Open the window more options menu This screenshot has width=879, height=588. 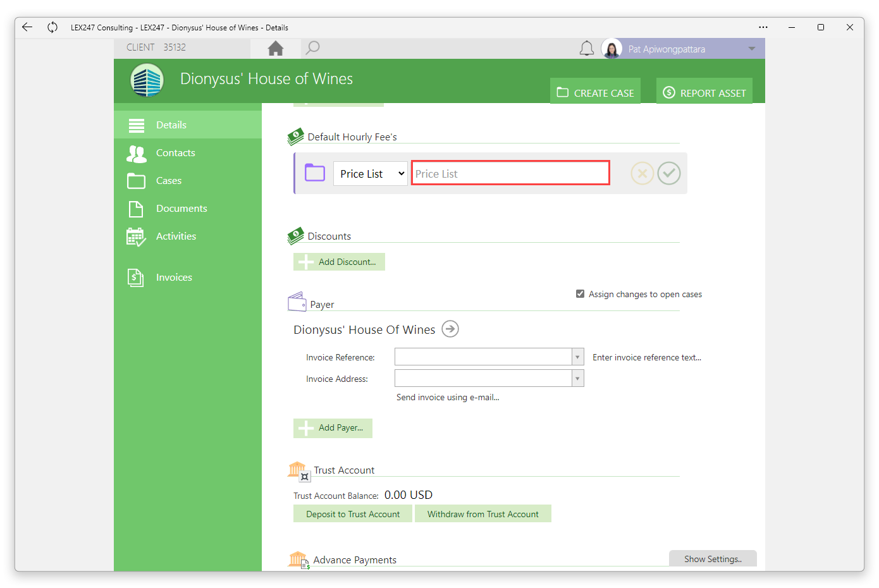point(763,27)
